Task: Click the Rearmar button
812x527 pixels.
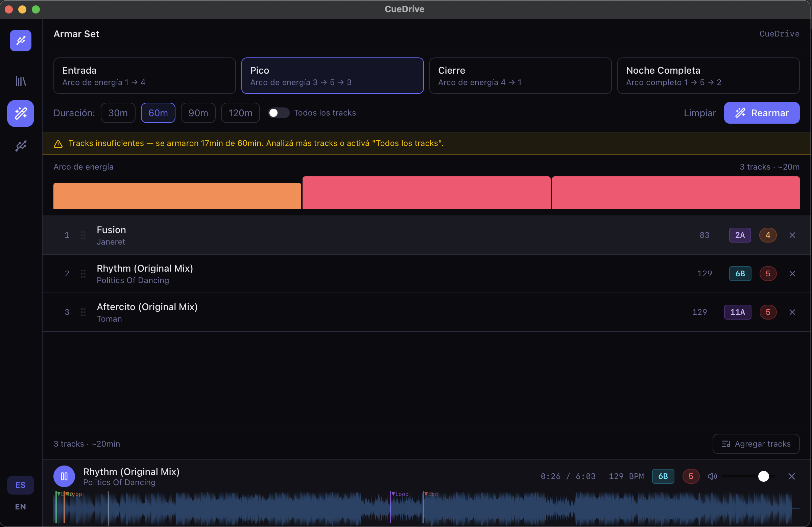Action: 762,113
